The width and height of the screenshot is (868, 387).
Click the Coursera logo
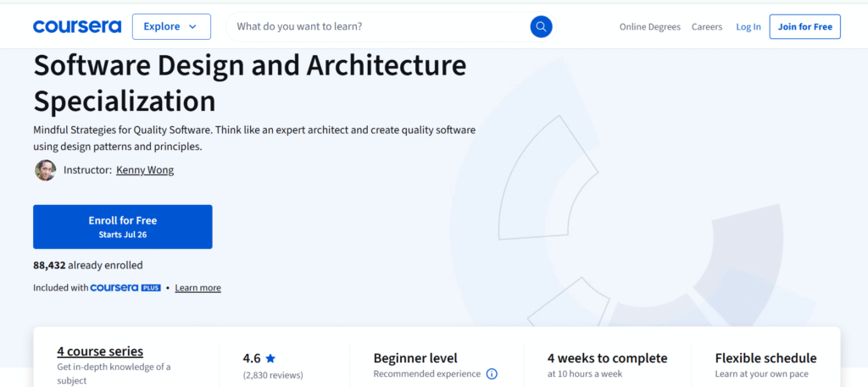click(x=77, y=26)
